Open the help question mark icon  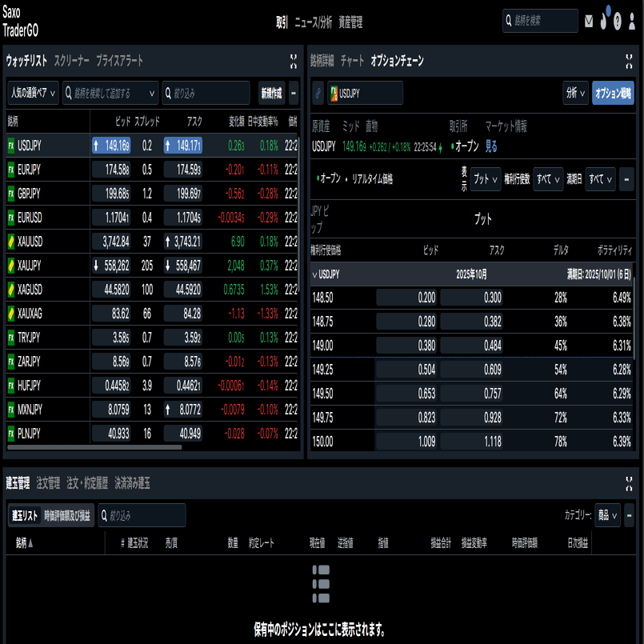click(618, 21)
